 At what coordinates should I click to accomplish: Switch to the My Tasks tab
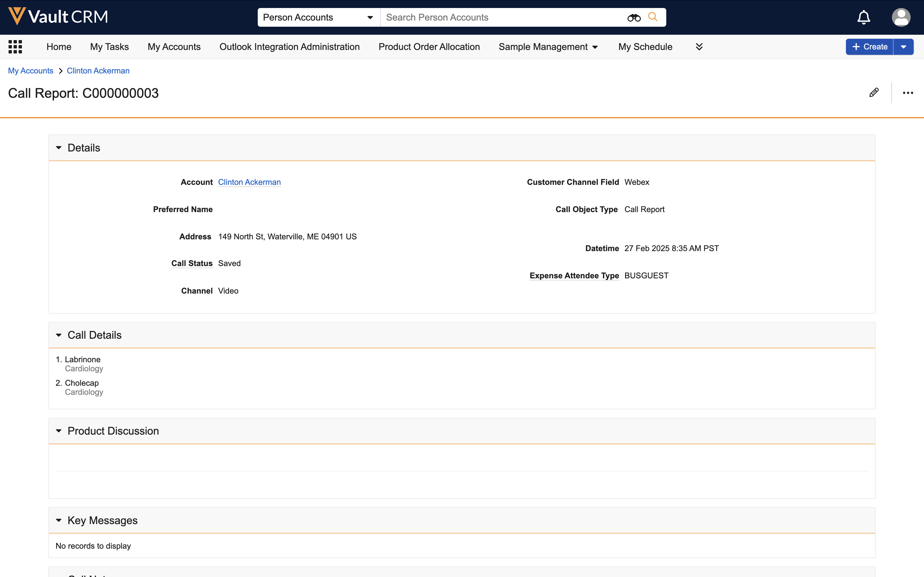109,47
